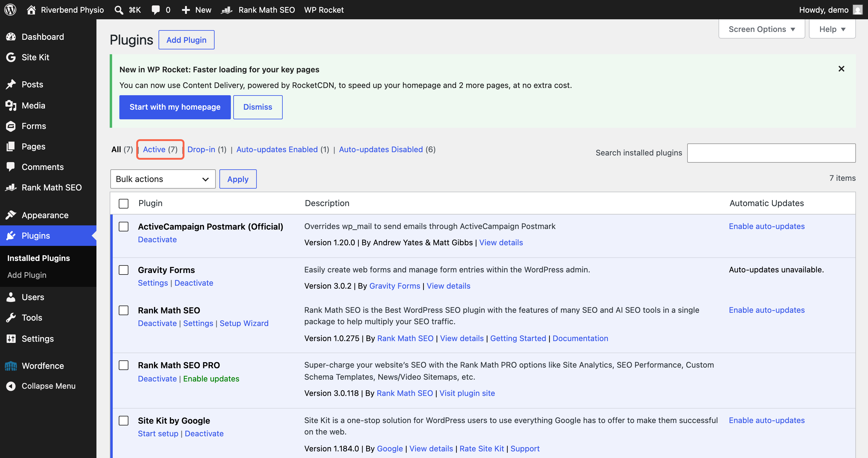Click the Add Plugin button beside Plugins heading
Viewport: 868px width, 458px height.
tap(186, 40)
